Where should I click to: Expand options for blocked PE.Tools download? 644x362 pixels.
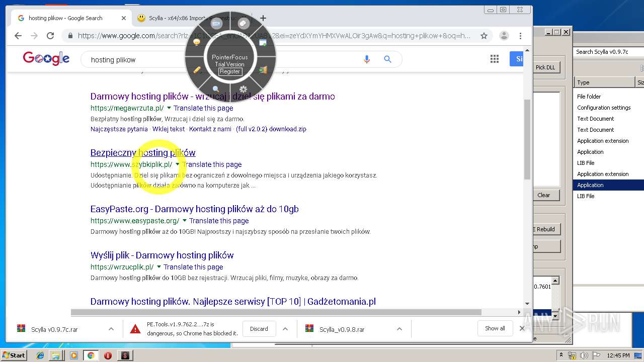click(x=285, y=329)
